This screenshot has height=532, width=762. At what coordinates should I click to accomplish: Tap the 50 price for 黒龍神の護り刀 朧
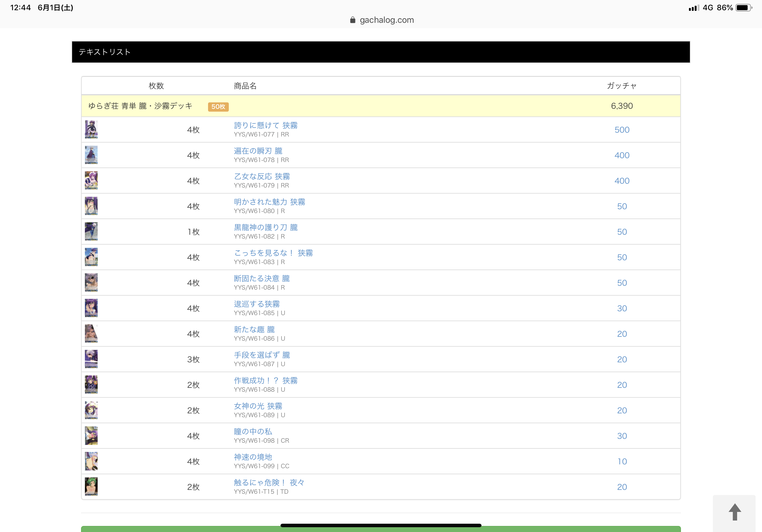click(622, 232)
